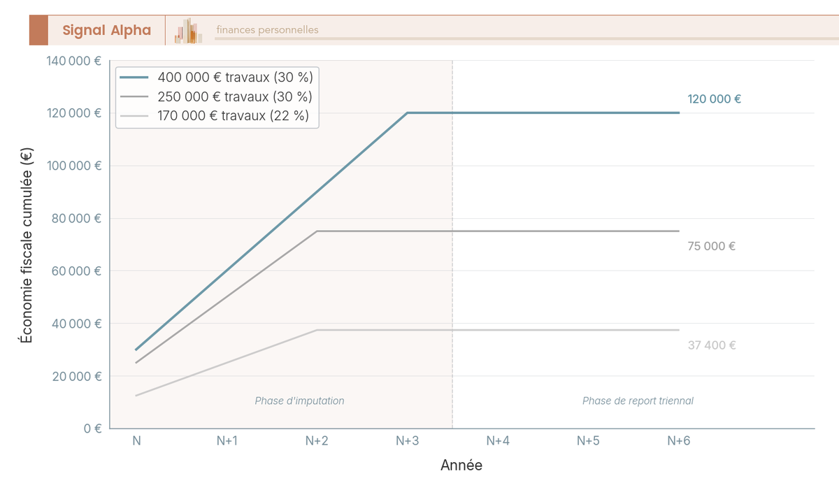Click the Phase d'imputation annotation
The image size is (839, 504).
pos(299,401)
